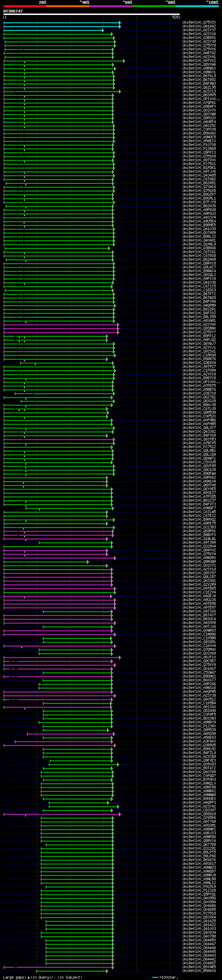Select label UniRef100_Q56D18
This screenshot has height=980, width=222.
199,814
